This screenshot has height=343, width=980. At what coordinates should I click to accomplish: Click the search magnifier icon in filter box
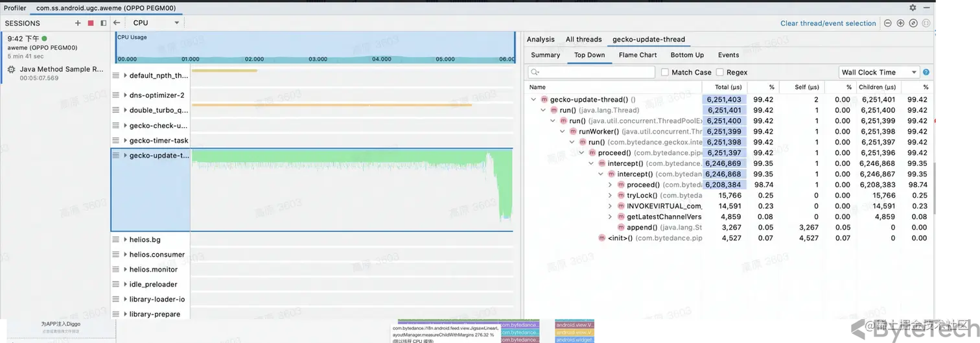pos(535,73)
